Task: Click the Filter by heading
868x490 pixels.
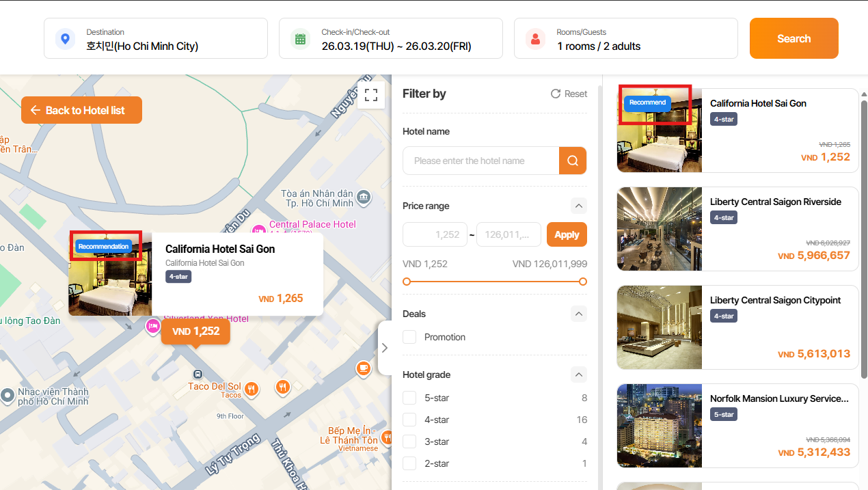Action: 424,94
